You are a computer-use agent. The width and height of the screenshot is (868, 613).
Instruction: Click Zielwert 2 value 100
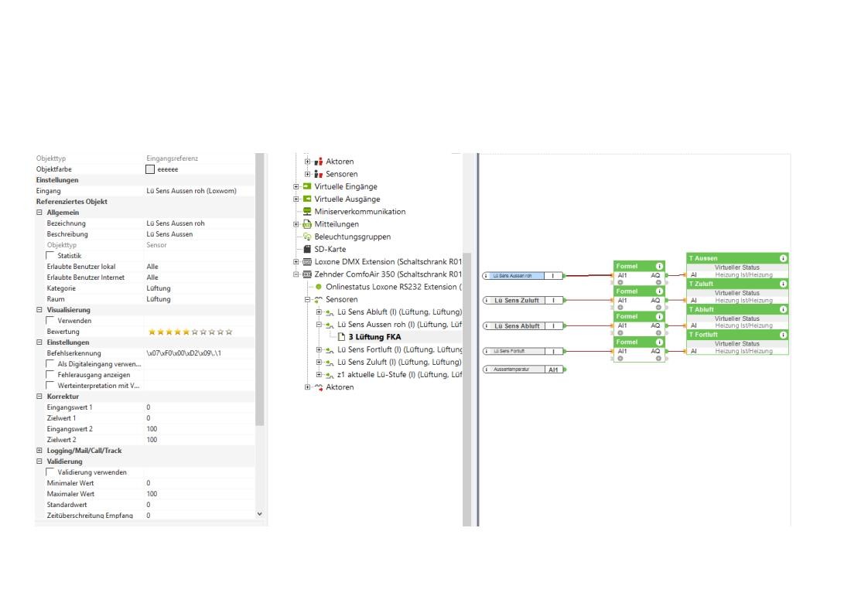[x=152, y=439]
